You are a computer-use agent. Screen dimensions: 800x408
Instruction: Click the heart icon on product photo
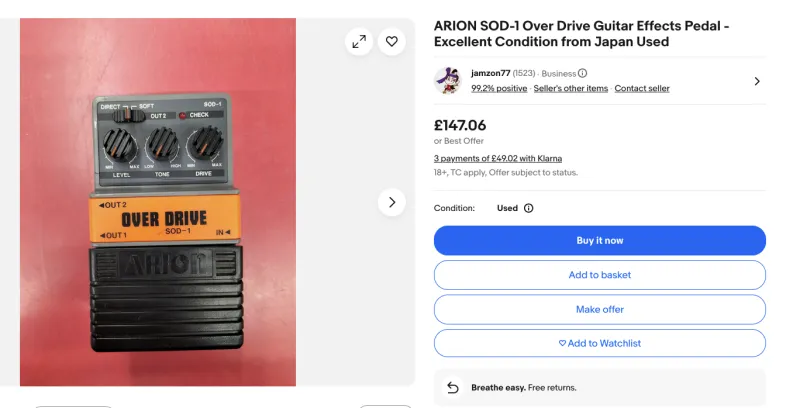(x=392, y=41)
